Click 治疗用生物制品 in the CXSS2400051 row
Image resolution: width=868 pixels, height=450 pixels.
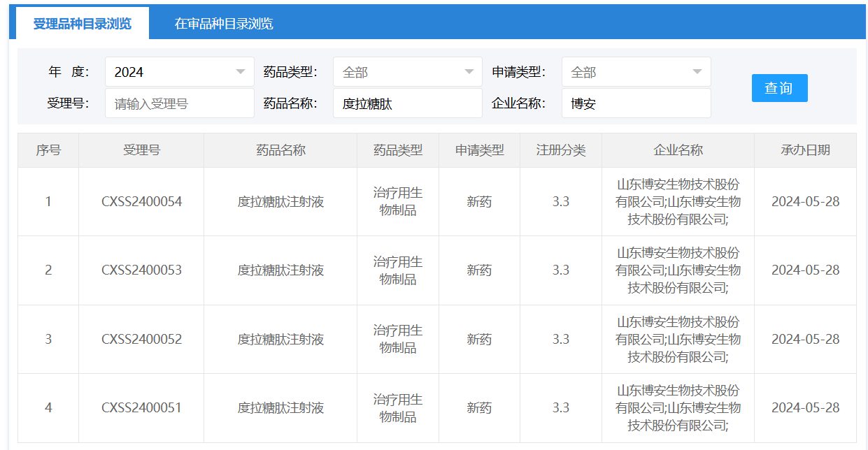(x=398, y=408)
